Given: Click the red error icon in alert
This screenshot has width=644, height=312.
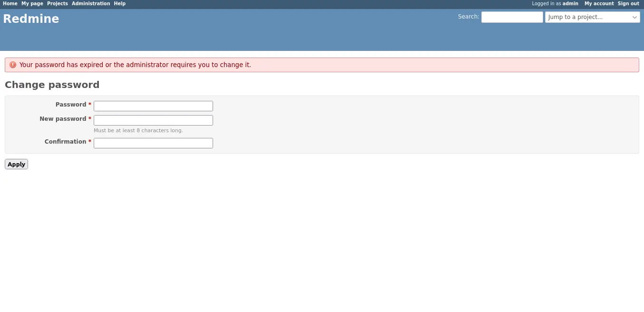Looking at the screenshot, I should tap(13, 65).
